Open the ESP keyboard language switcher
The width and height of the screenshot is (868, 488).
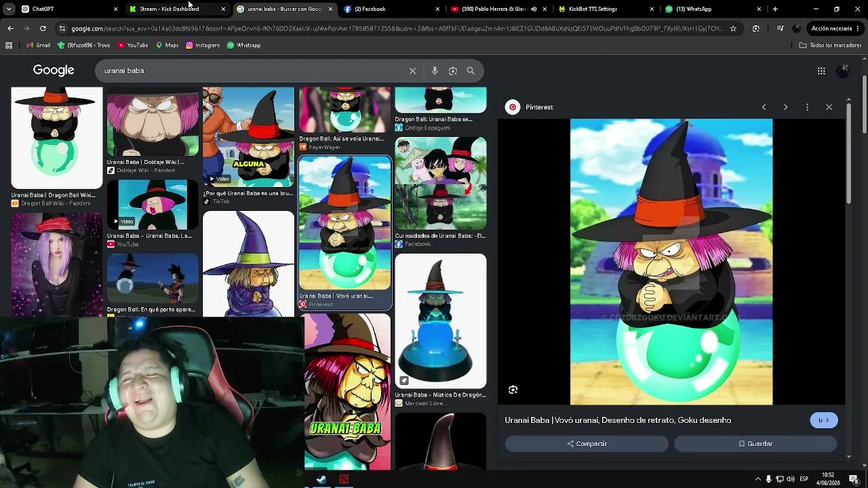tap(804, 479)
